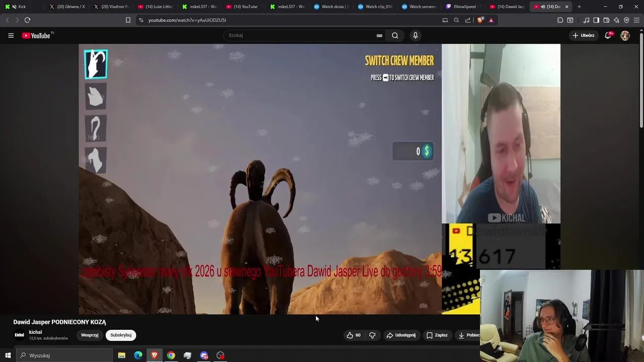The width and height of the screenshot is (644, 362).
Task: Start voice search with the microphone
Action: pos(415,35)
